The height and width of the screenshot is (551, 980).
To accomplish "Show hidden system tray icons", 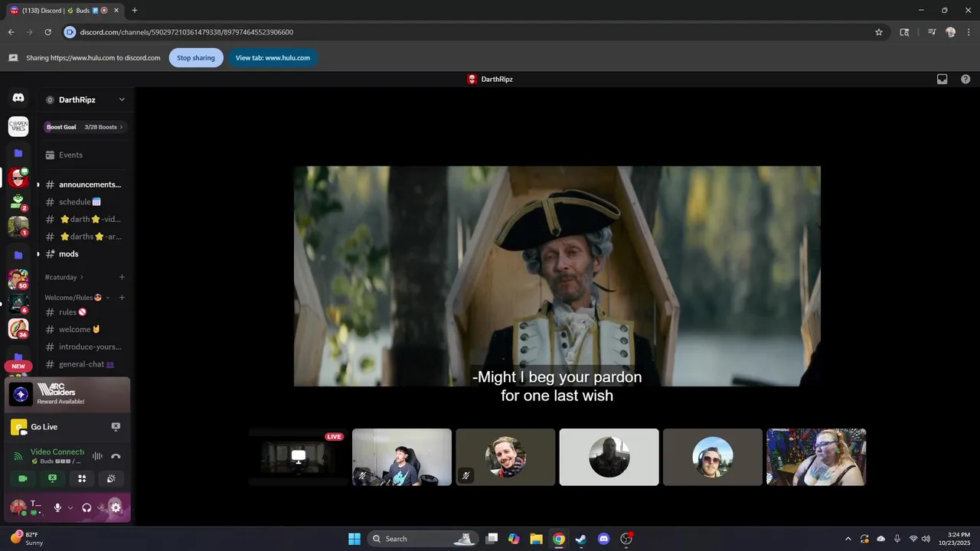I will tap(848, 539).
